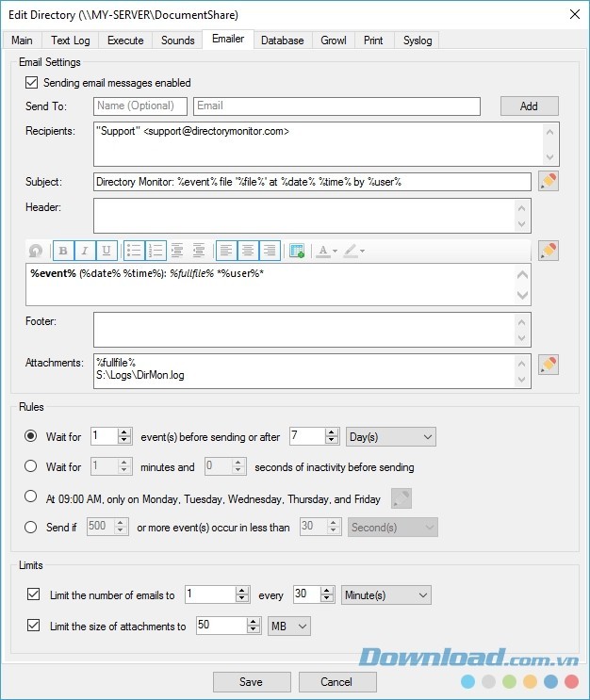Close the Edit Directory dialog

click(575, 14)
